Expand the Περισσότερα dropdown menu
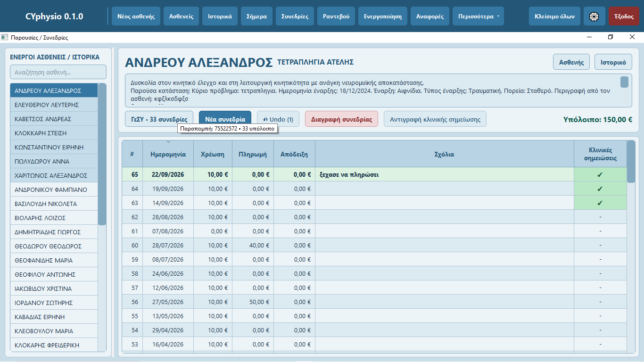The image size is (644, 362). (x=478, y=16)
